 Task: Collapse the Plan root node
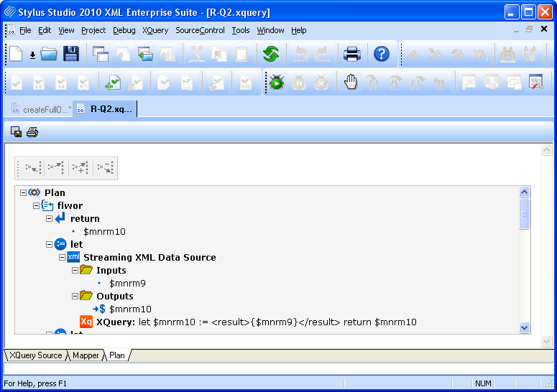click(x=23, y=192)
